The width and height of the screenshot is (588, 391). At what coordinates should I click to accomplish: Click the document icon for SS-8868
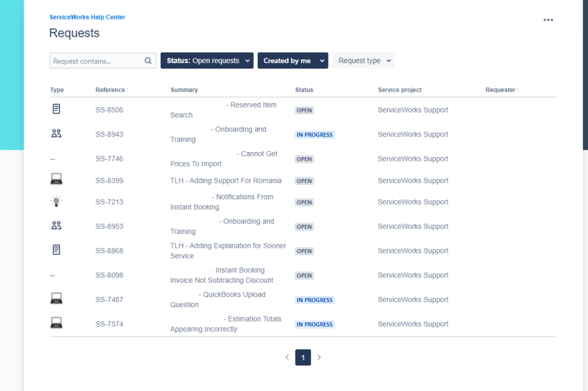pos(56,250)
